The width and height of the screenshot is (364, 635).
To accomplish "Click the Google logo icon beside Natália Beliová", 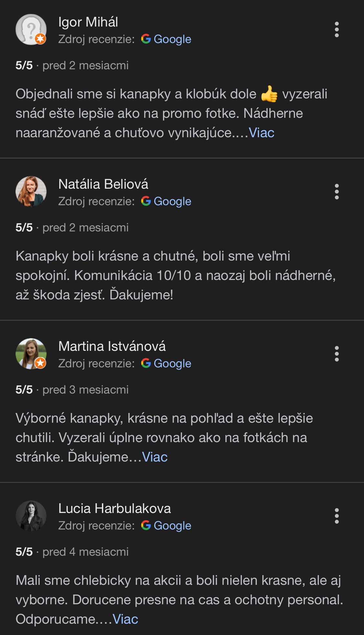I will tap(146, 201).
